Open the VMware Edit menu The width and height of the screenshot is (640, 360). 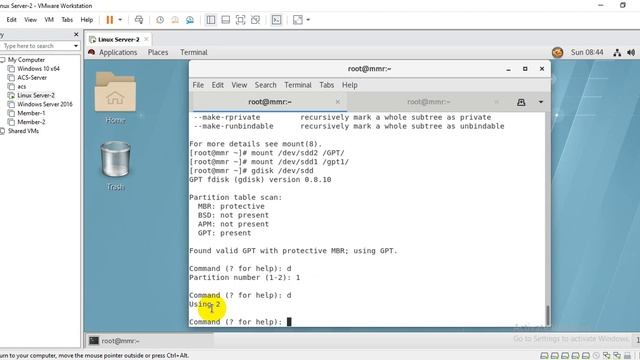(11, 20)
